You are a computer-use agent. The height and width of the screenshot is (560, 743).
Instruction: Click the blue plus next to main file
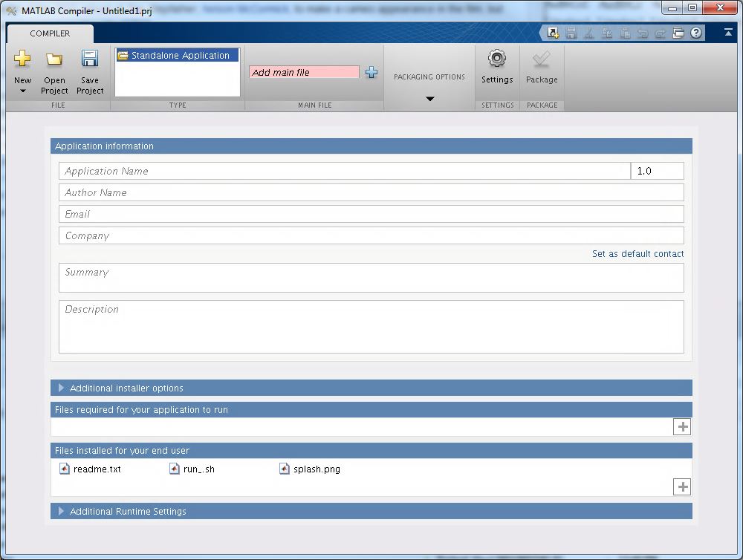pyautogui.click(x=371, y=73)
